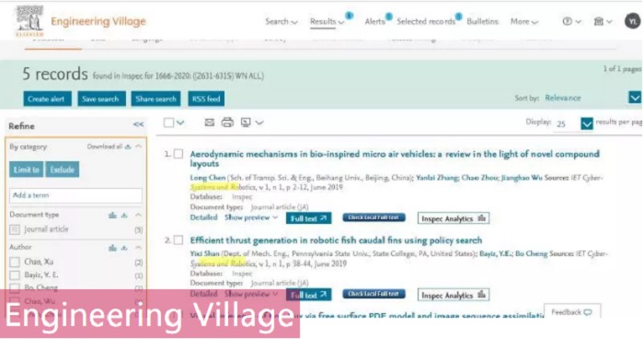Open the chart icon beside Document type
The width and height of the screenshot is (644, 339).
tap(112, 216)
